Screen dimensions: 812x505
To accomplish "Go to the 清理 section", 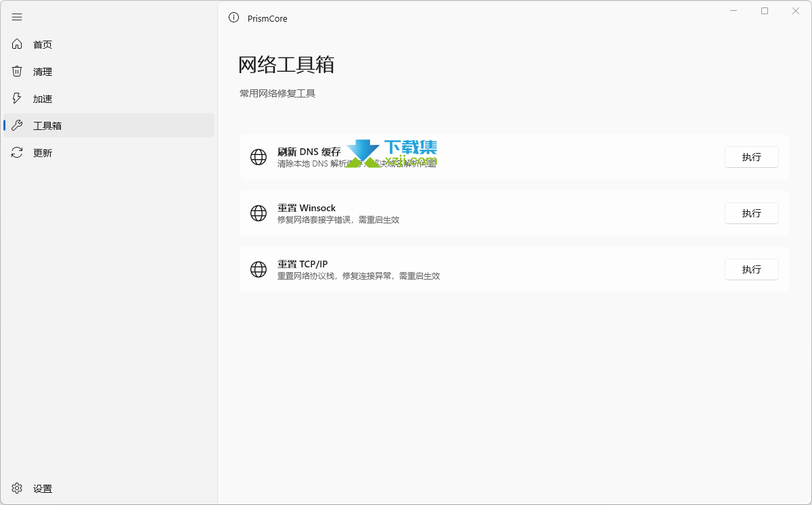I will pos(108,71).
